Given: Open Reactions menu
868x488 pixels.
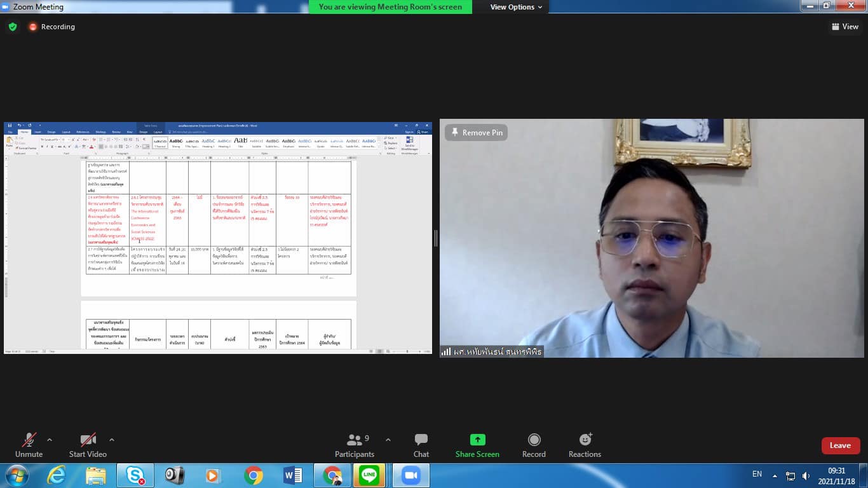Looking at the screenshot, I should [585, 440].
